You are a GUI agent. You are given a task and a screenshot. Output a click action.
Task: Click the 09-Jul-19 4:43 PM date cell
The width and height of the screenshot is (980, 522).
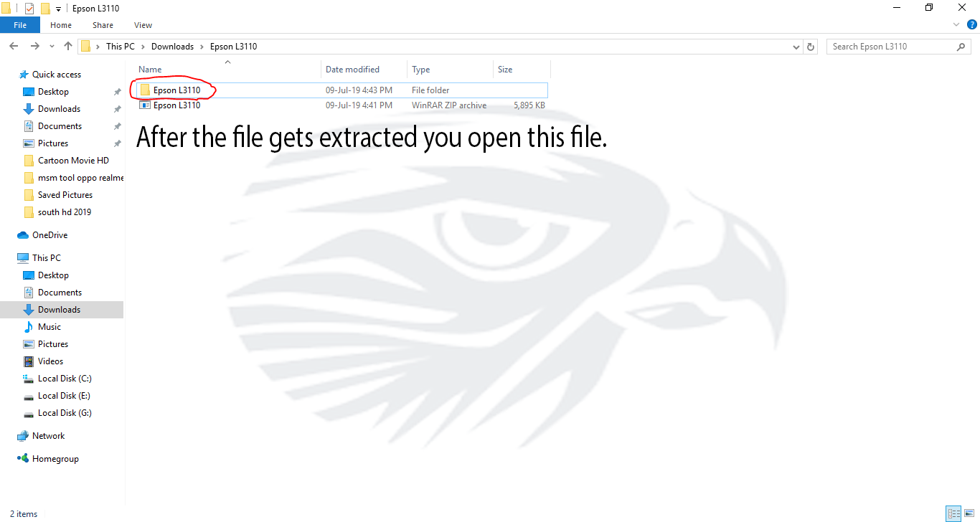pos(359,90)
